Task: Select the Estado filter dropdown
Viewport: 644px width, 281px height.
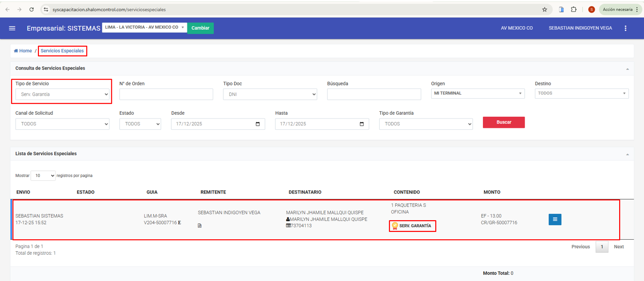Action: pyautogui.click(x=140, y=124)
